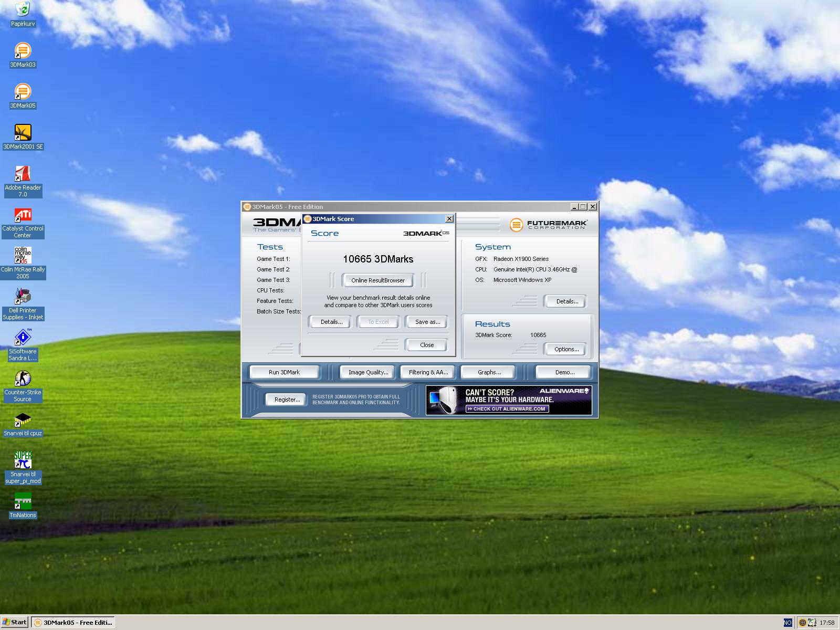Image resolution: width=840 pixels, height=630 pixels.
Task: Close the 3DMark Score dialog with X
Action: [x=449, y=219]
